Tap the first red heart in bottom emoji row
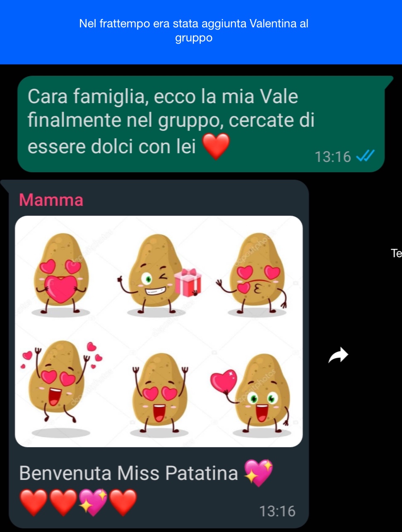The width and height of the screenshot is (402, 532). tap(34, 502)
